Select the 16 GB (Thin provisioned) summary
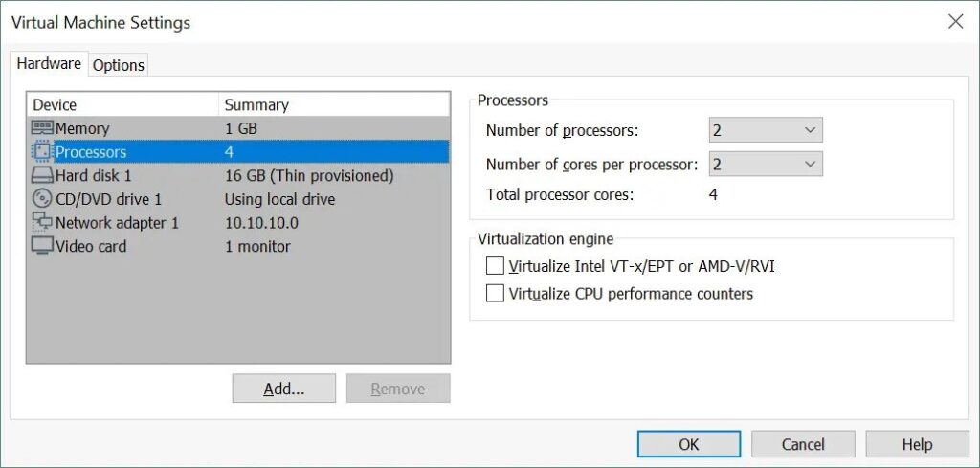 coord(309,175)
